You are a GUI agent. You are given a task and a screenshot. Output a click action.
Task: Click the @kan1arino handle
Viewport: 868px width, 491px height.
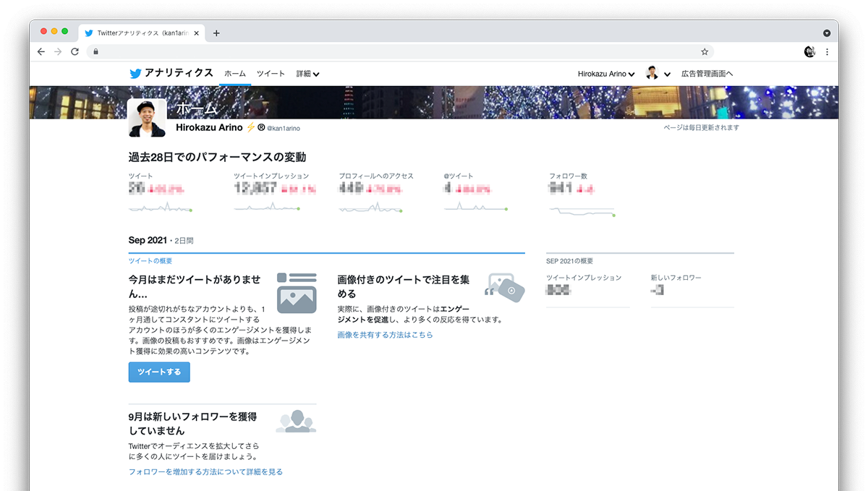(284, 128)
